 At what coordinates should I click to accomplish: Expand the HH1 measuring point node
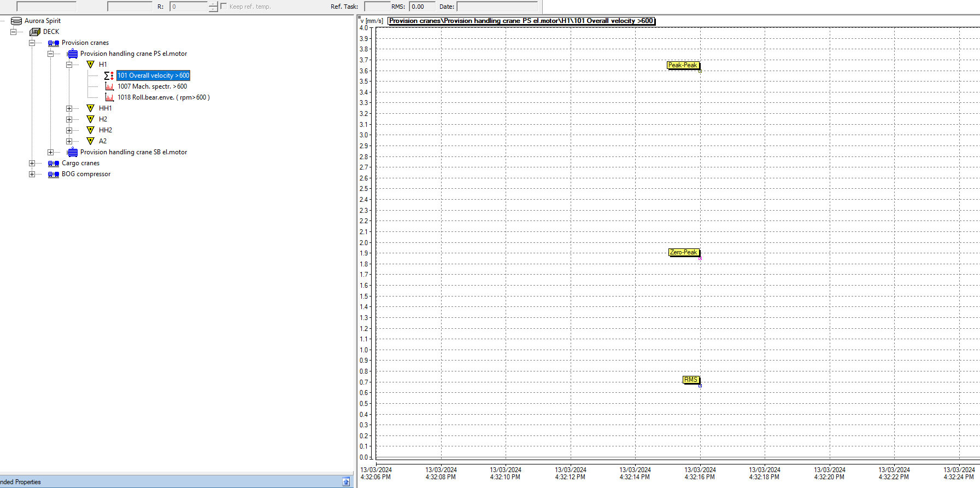tap(69, 108)
